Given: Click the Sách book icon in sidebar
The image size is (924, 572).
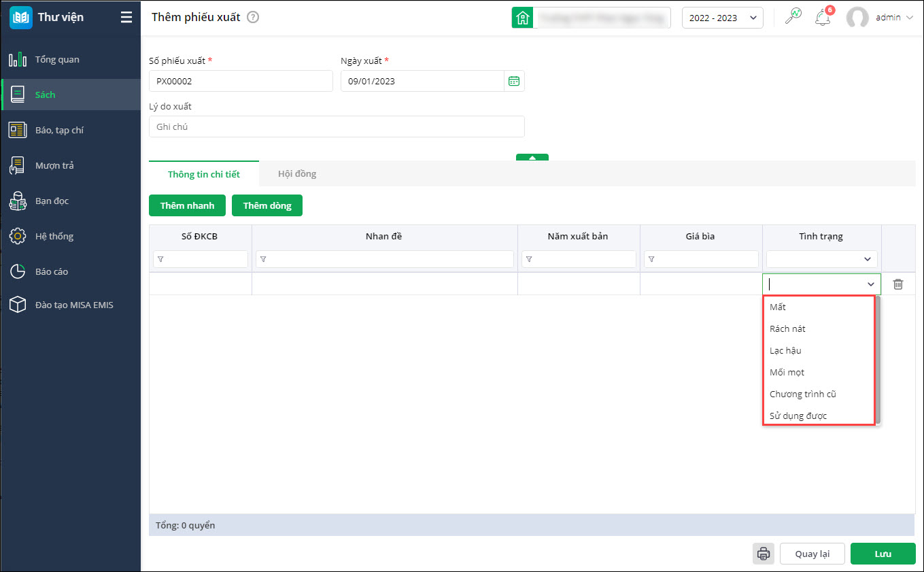Looking at the screenshot, I should coord(18,95).
